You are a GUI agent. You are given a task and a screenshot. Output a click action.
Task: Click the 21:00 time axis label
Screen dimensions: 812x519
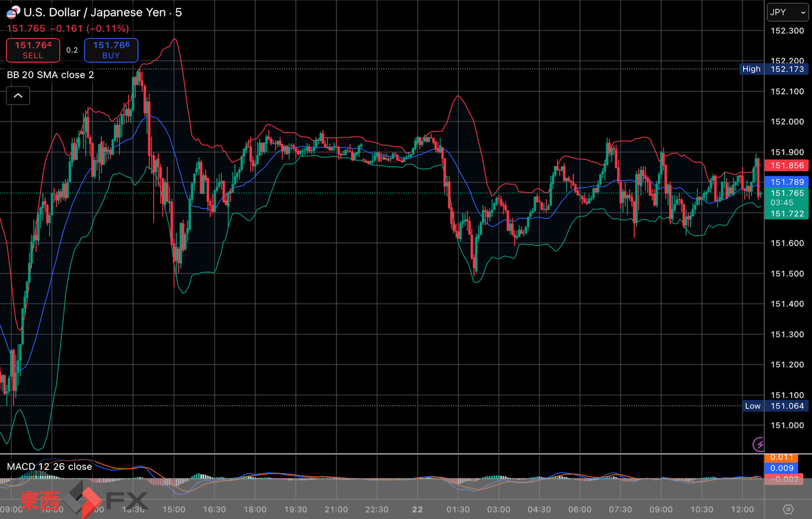336,509
